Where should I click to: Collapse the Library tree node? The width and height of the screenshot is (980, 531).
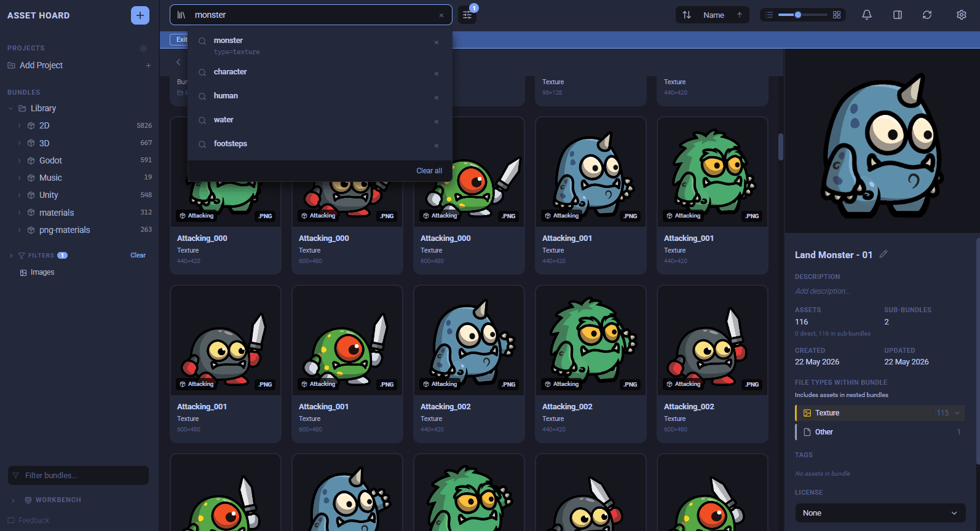[x=10, y=108]
